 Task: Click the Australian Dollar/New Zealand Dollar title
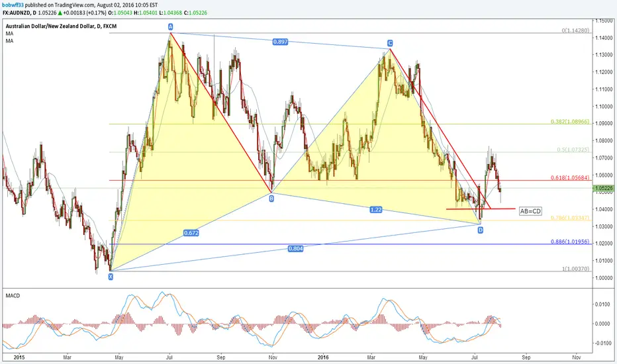61,26
